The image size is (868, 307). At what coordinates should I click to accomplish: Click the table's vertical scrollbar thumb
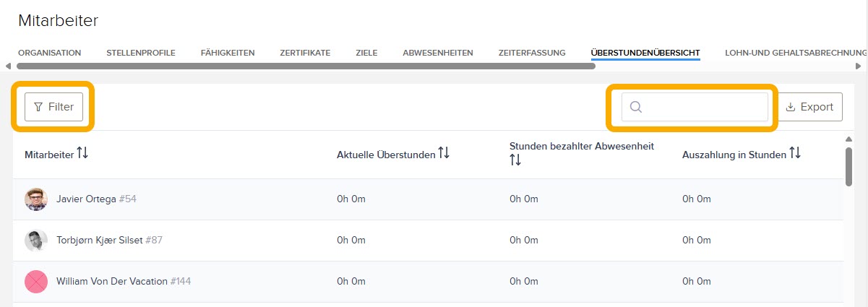click(848, 166)
